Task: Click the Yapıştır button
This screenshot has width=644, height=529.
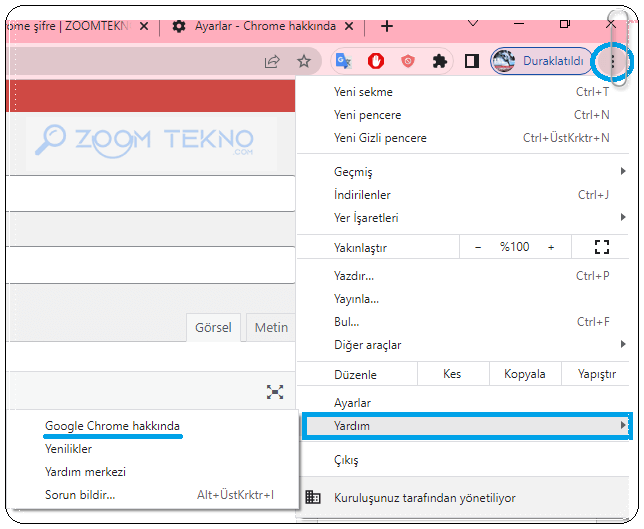Action: point(596,374)
